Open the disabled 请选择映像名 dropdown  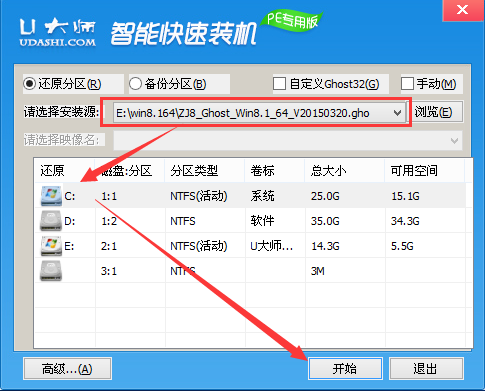(x=288, y=140)
